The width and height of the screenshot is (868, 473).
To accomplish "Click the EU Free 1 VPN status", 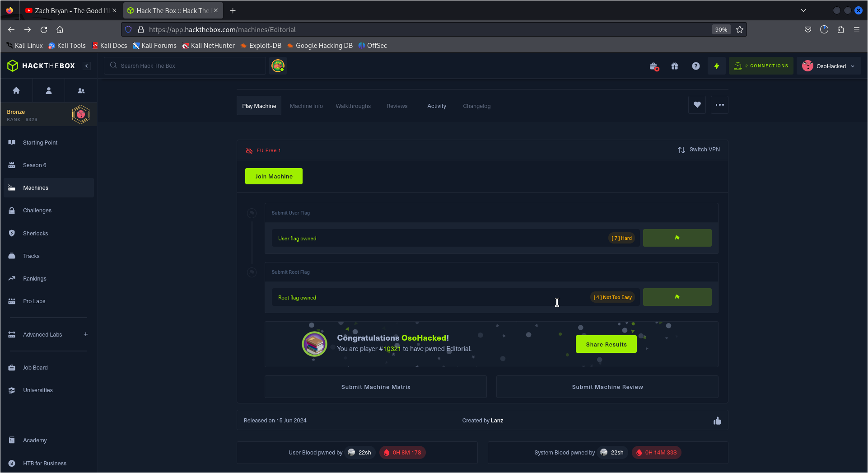I will [264, 150].
